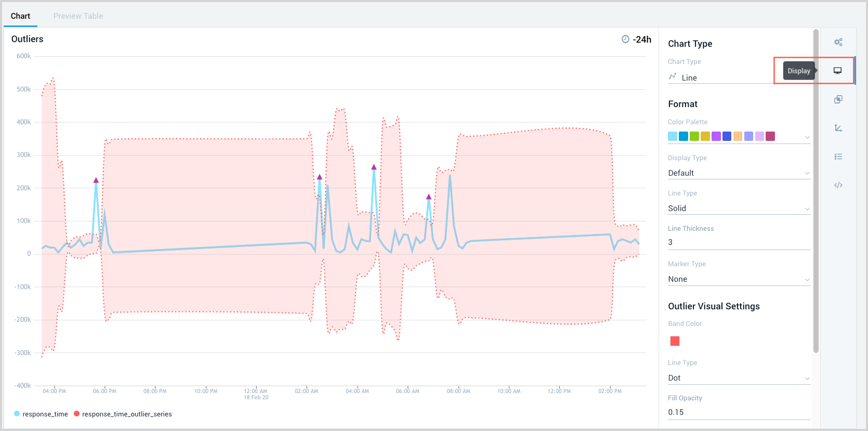Open the overlays icon below Display
The image size is (868, 431).
(838, 99)
